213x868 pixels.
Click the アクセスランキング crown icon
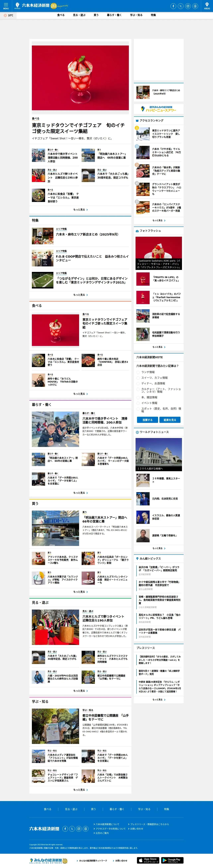137,121
